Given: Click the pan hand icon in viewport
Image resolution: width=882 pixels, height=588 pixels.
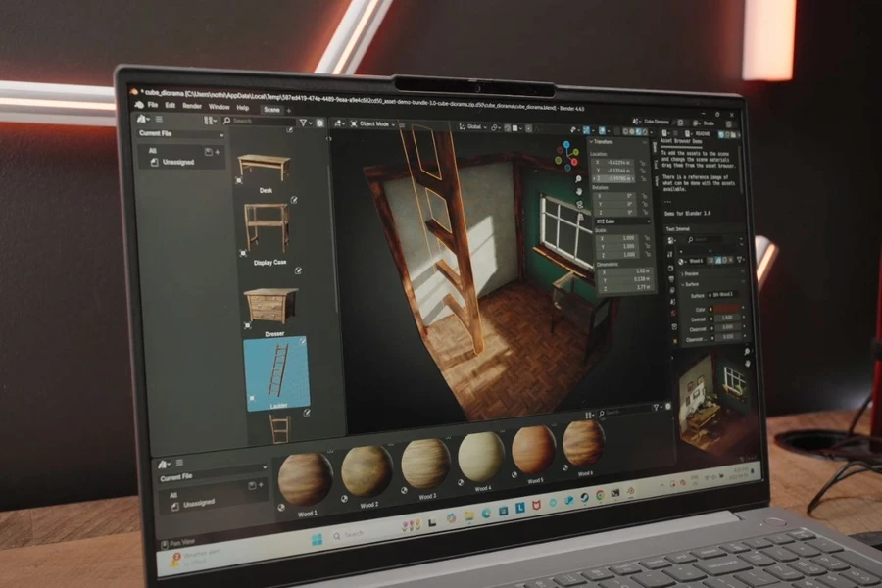Looking at the screenshot, I should [x=579, y=191].
